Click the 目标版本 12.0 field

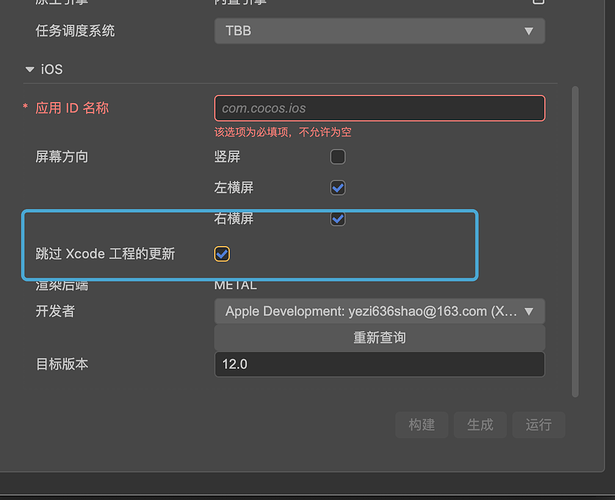click(379, 364)
